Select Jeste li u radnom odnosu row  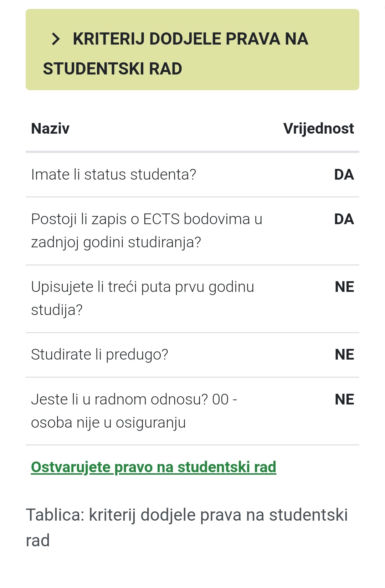(192, 411)
